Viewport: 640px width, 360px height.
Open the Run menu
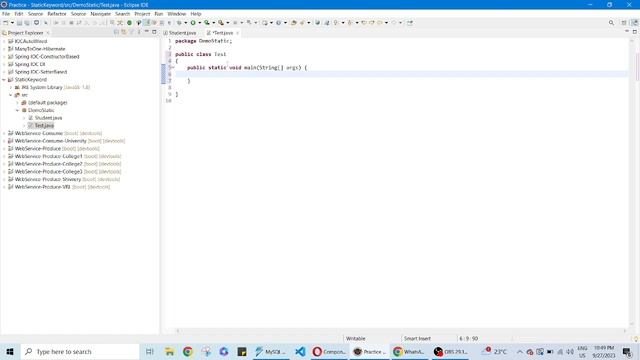[159, 14]
